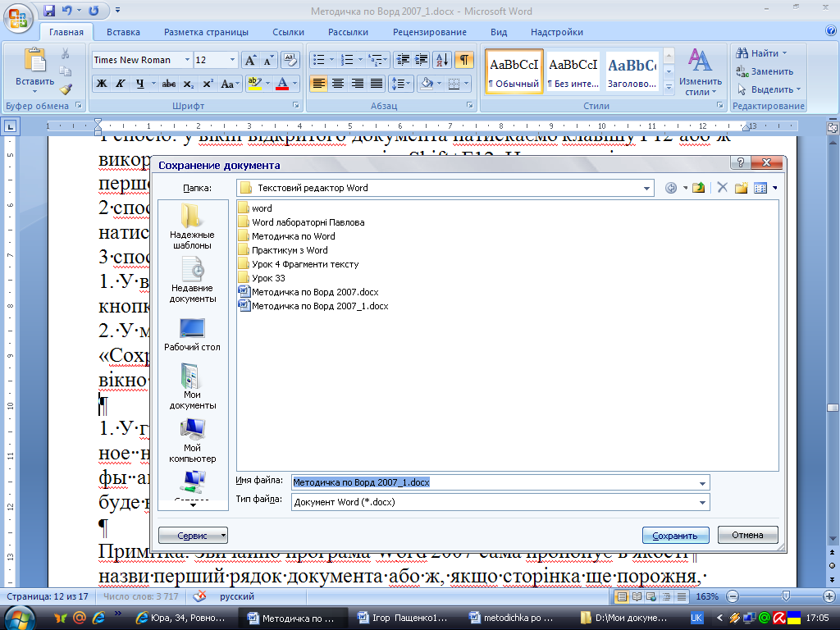Expand the Тип файла dropdown arrow
The height and width of the screenshot is (630, 840).
click(702, 503)
